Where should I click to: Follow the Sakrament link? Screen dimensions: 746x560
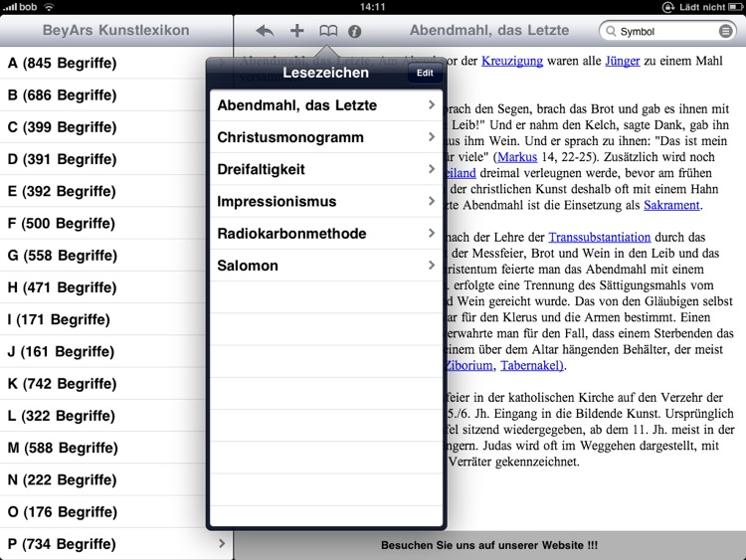(x=671, y=205)
